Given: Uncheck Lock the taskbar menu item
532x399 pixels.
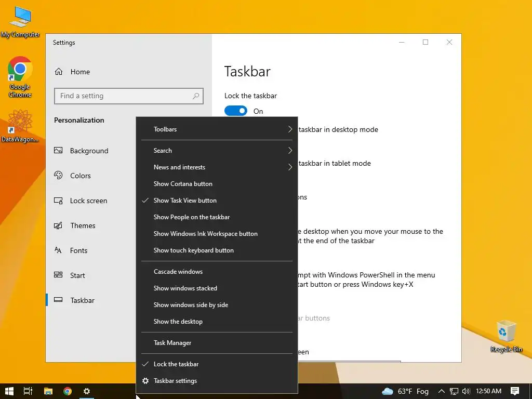Looking at the screenshot, I should click(x=217, y=364).
